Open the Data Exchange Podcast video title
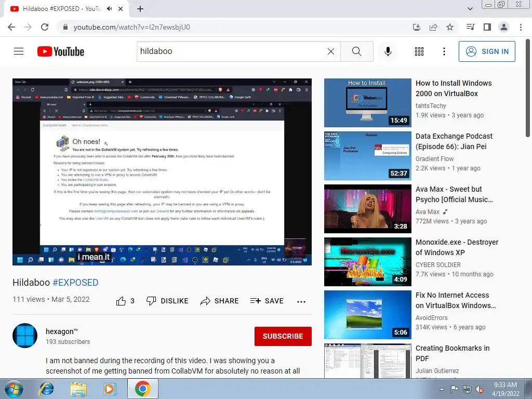The image size is (532, 399). [454, 141]
